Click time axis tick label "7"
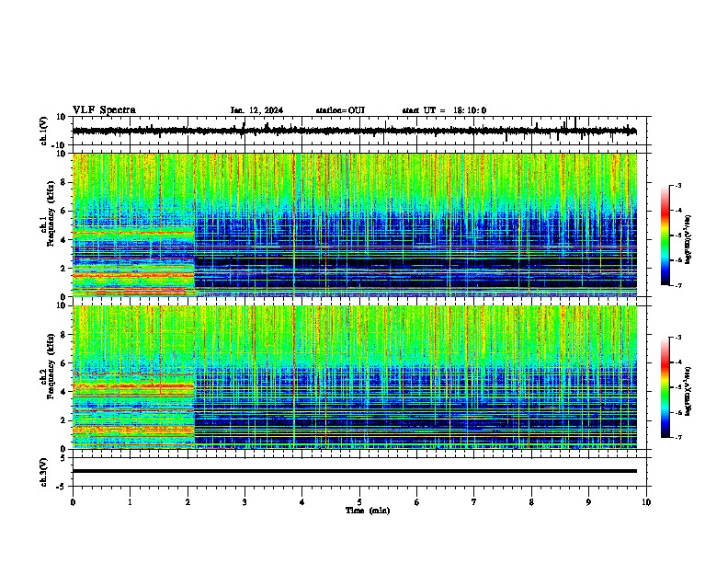The width and height of the screenshot is (728, 563). (474, 502)
